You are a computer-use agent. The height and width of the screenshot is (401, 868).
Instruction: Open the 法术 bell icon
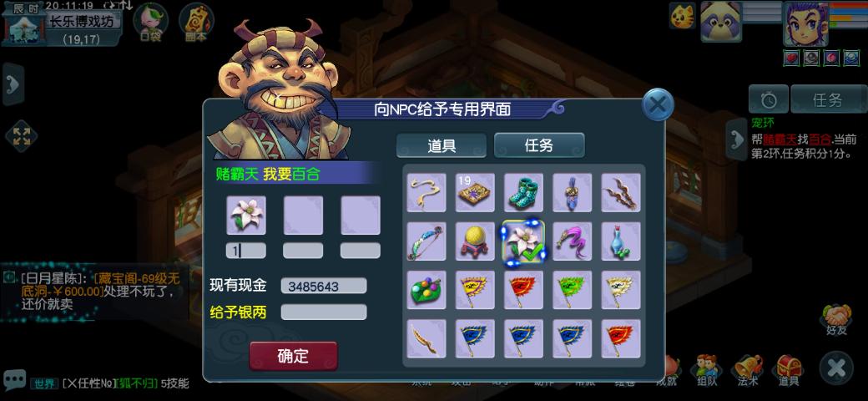[747, 370]
